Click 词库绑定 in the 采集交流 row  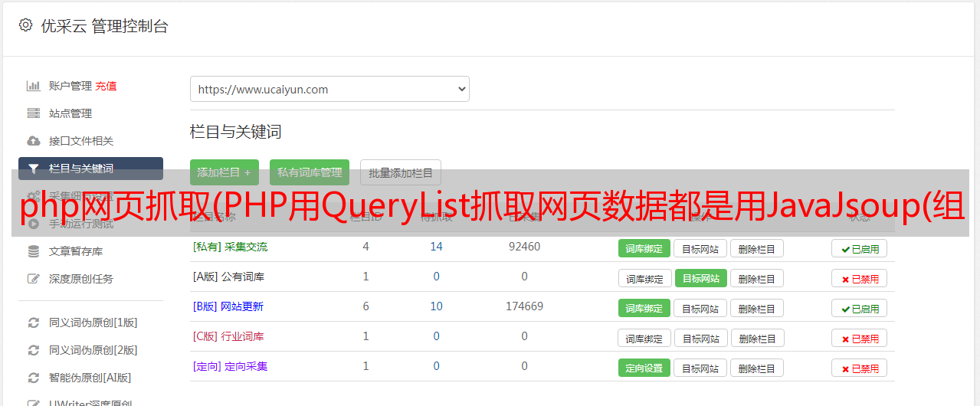click(644, 248)
